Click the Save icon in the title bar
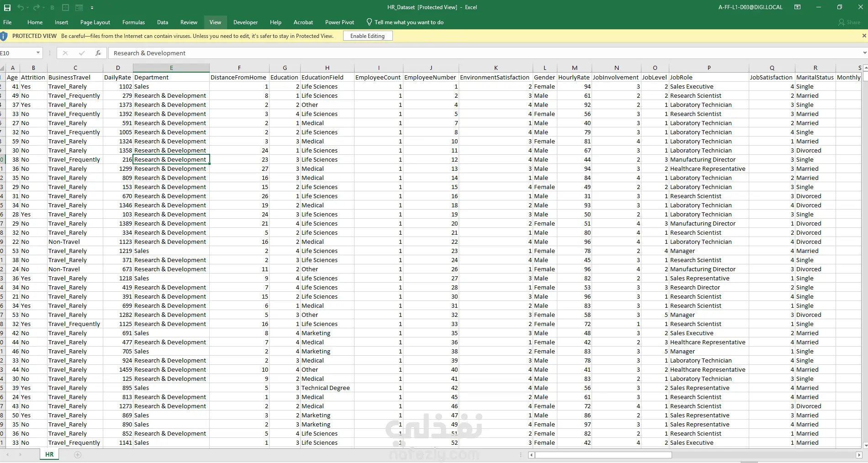The height and width of the screenshot is (463, 868). point(7,7)
